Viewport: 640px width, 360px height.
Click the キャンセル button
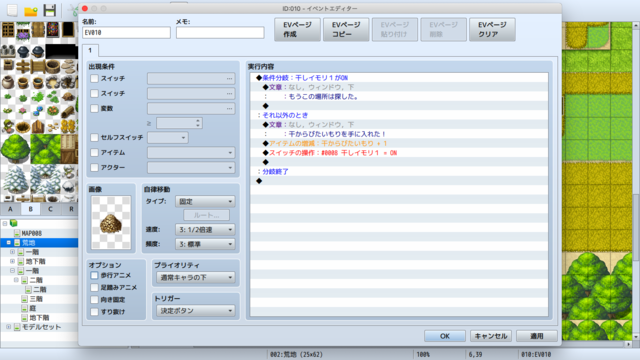(491, 336)
